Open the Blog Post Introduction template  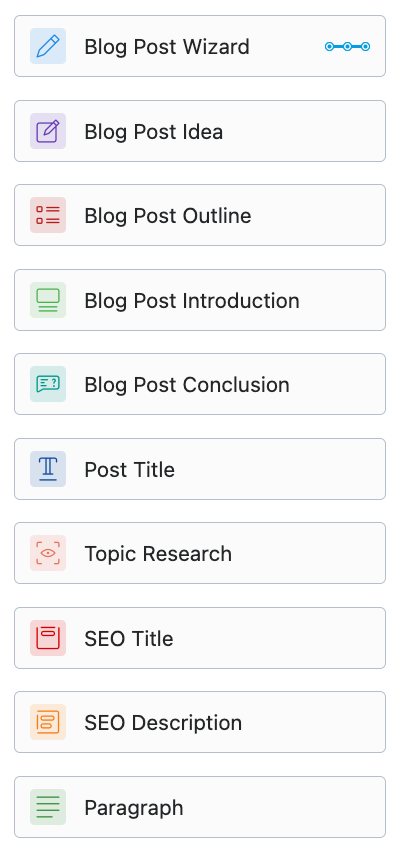click(200, 300)
